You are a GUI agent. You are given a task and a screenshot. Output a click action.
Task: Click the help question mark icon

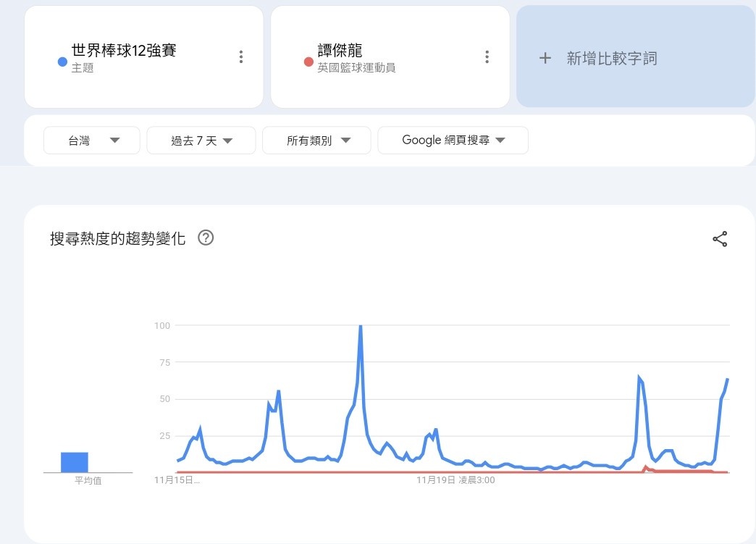coord(206,238)
